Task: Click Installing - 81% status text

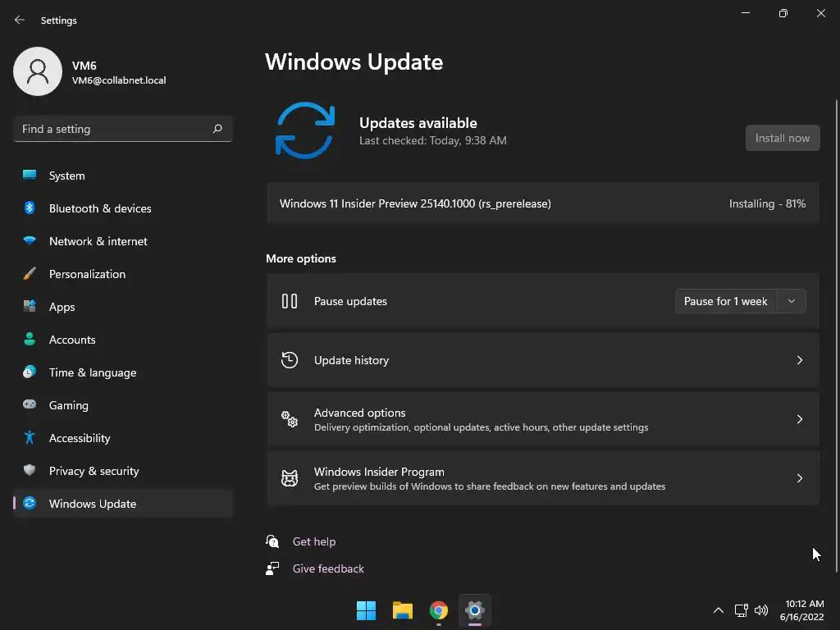Action: pyautogui.click(x=767, y=203)
